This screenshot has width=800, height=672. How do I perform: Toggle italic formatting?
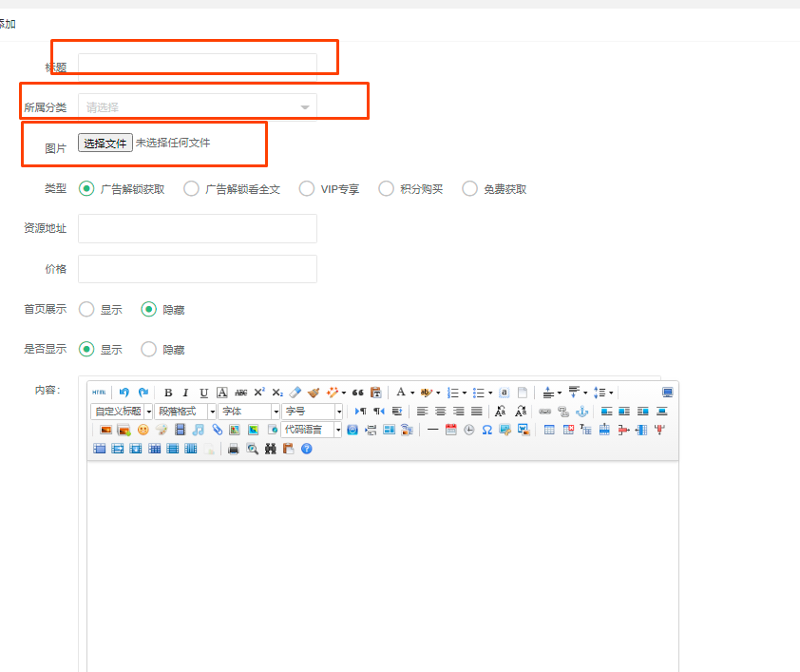[185, 393]
